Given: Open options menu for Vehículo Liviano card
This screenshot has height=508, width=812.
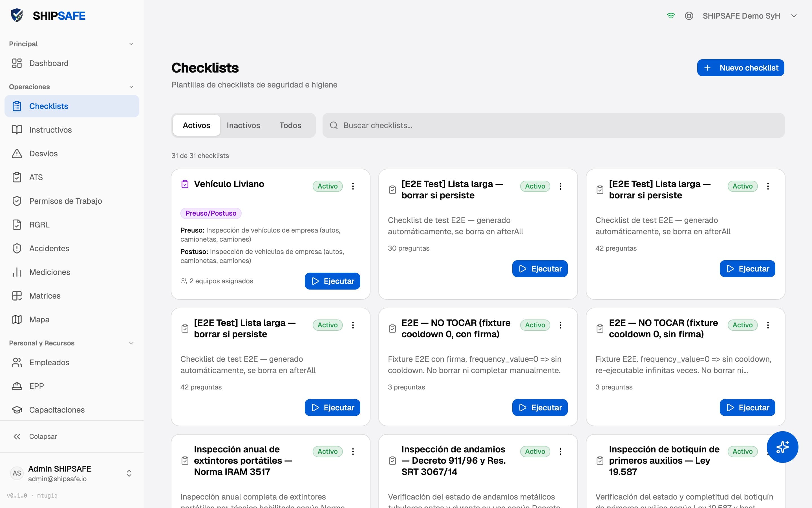Looking at the screenshot, I should [x=353, y=186].
